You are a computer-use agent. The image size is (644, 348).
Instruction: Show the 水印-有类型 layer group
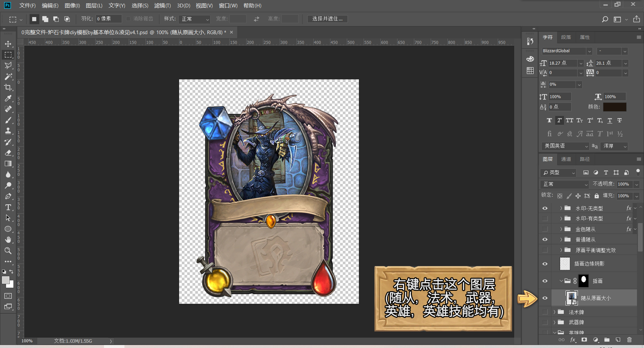tap(545, 219)
